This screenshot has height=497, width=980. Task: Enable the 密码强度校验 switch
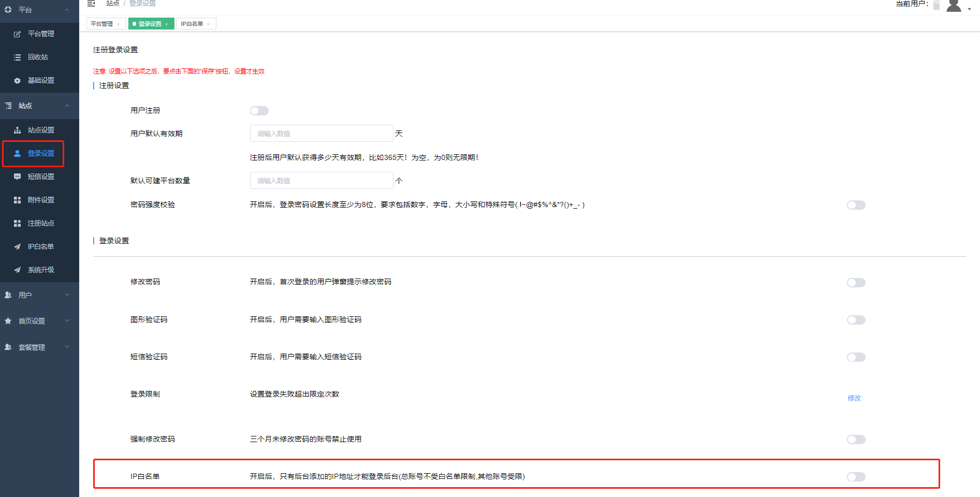click(x=856, y=205)
